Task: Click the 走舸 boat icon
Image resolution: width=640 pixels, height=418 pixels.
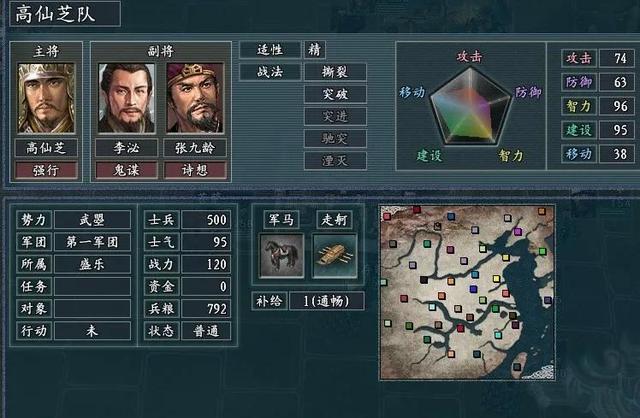Action: pos(335,256)
